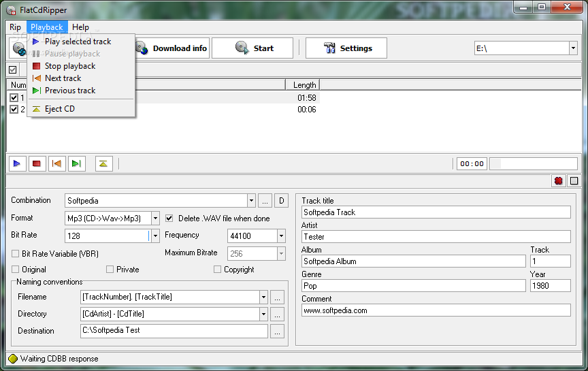The width and height of the screenshot is (588, 371).
Task: Expand the E:\ drive dropdown
Action: tap(573, 48)
